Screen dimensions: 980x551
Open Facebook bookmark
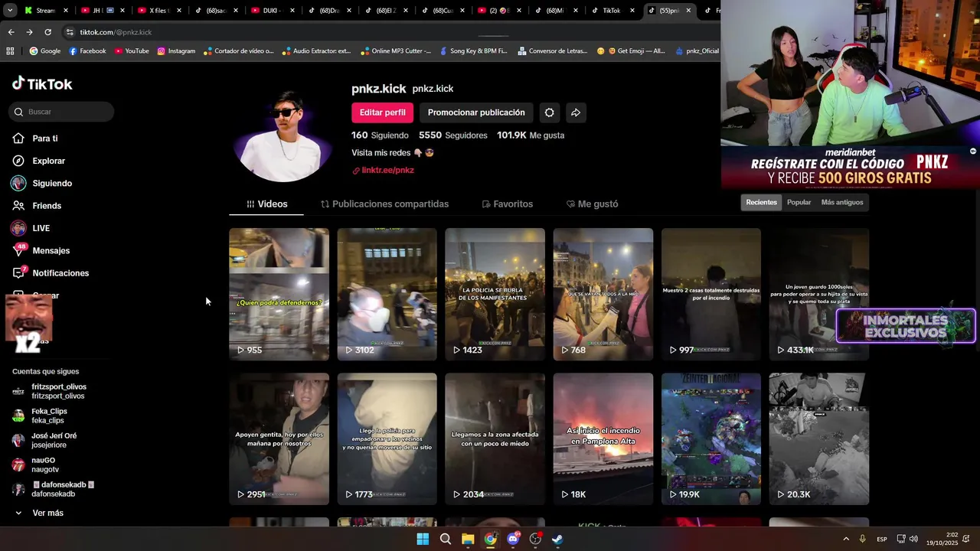[x=87, y=51]
